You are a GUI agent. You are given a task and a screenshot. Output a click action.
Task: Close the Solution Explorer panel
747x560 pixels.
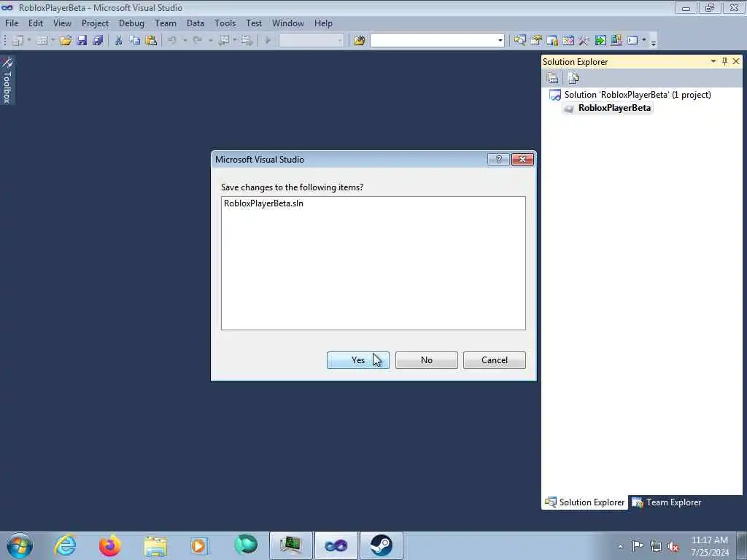click(736, 61)
